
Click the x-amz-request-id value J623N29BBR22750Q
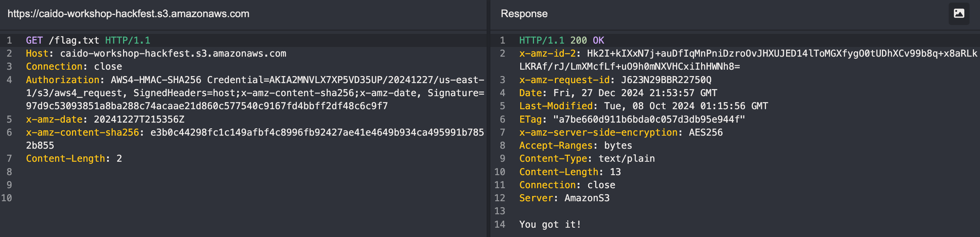click(666, 80)
